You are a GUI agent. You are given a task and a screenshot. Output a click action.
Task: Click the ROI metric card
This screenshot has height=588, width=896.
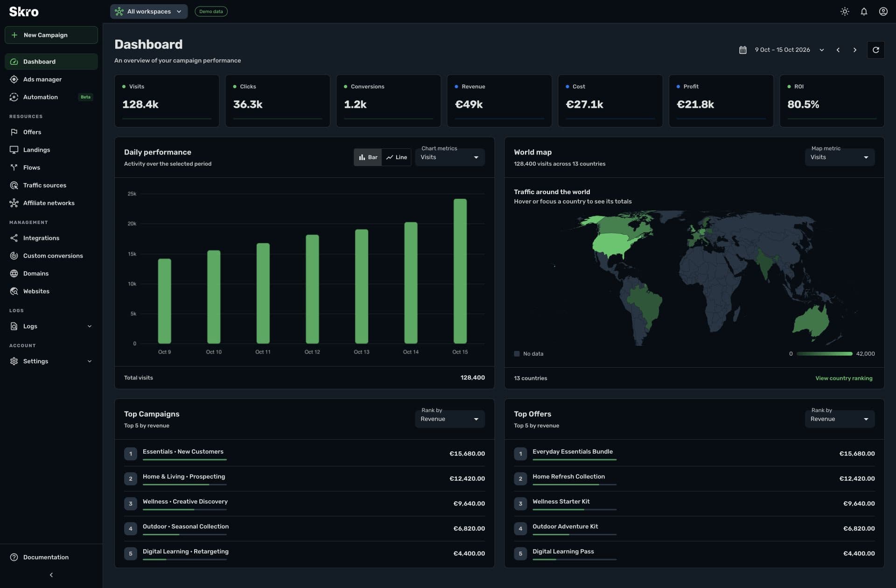832,101
